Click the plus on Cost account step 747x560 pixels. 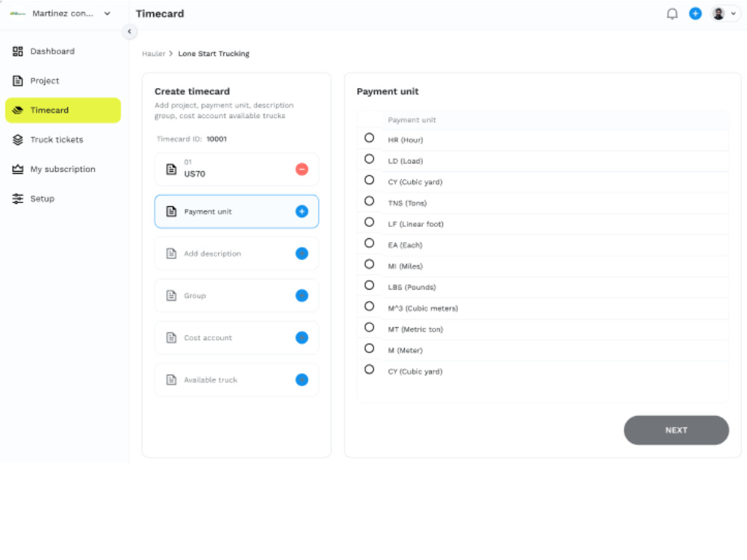pyautogui.click(x=302, y=337)
